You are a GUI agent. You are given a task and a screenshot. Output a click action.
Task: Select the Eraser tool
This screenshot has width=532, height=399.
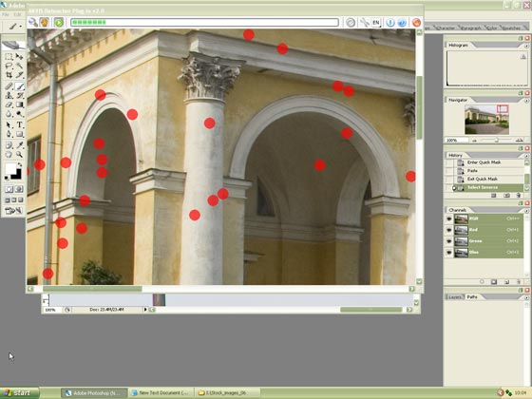(x=9, y=104)
